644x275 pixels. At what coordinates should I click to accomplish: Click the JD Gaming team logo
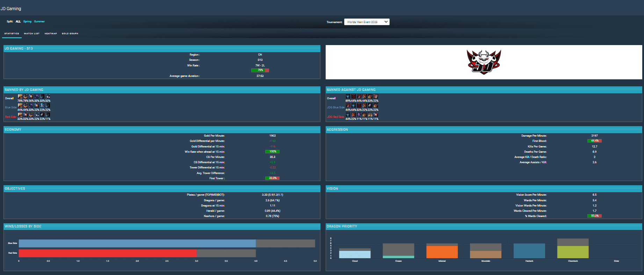pos(484,62)
